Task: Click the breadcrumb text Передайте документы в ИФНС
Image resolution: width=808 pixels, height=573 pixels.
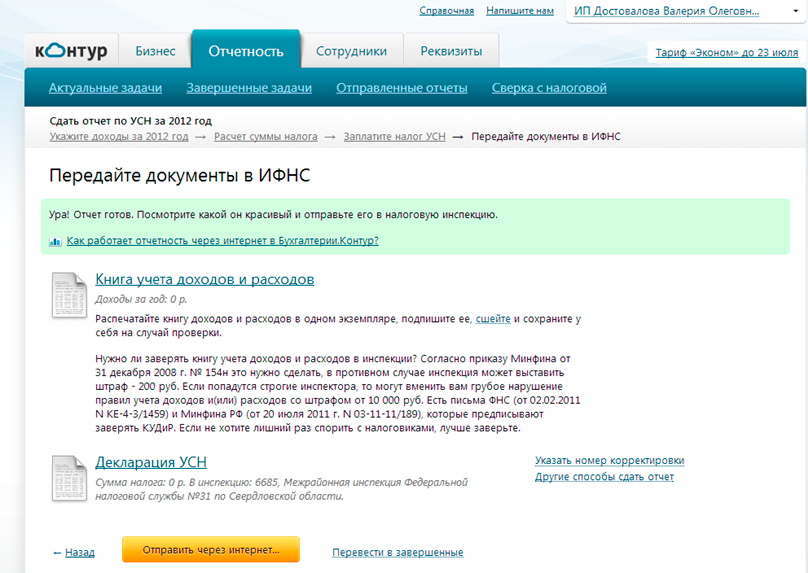Action: pos(546,137)
